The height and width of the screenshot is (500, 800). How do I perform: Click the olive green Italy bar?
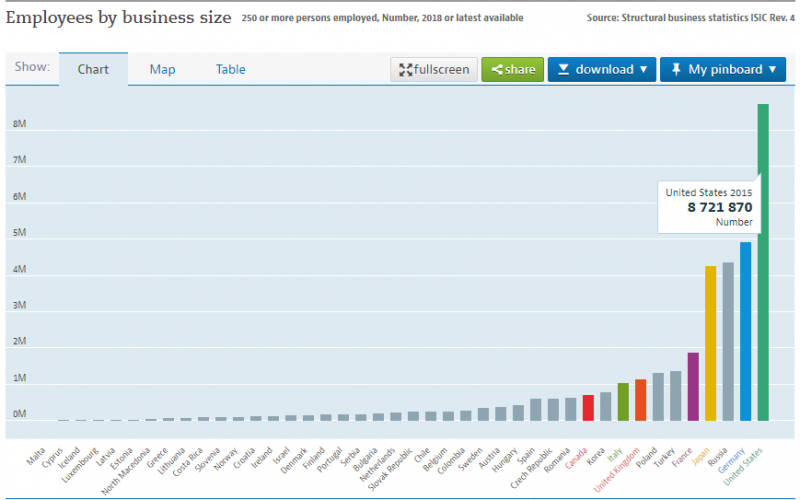click(623, 401)
